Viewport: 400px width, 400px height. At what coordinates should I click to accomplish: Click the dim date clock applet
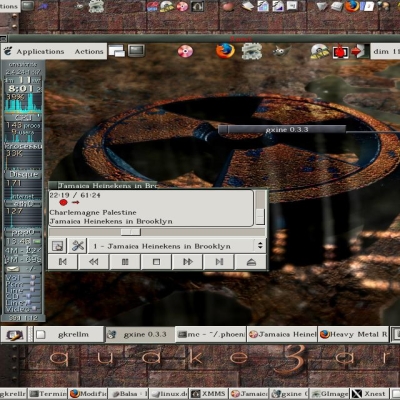386,51
